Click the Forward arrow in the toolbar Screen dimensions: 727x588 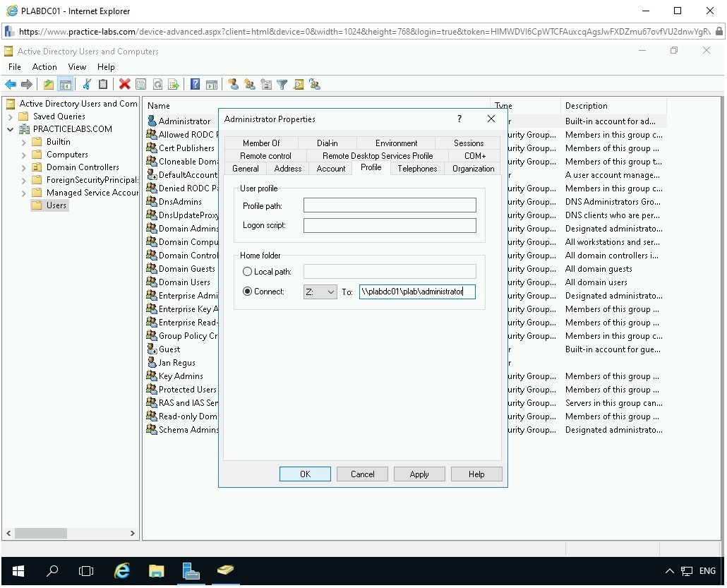point(27,85)
